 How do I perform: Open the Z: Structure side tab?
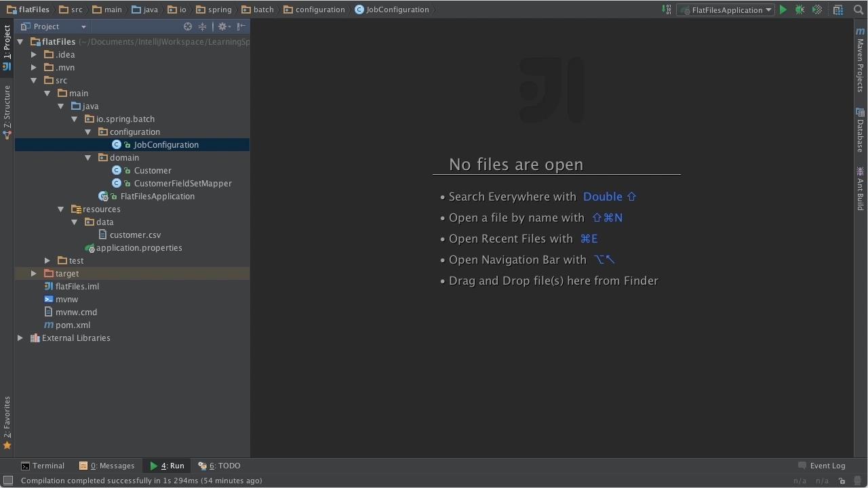click(x=7, y=112)
